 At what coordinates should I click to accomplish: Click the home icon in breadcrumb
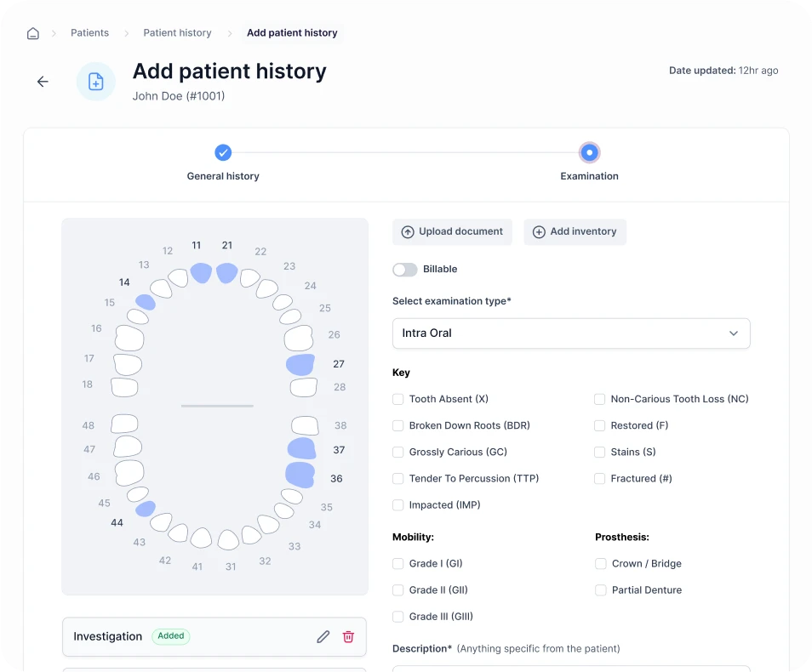(33, 33)
